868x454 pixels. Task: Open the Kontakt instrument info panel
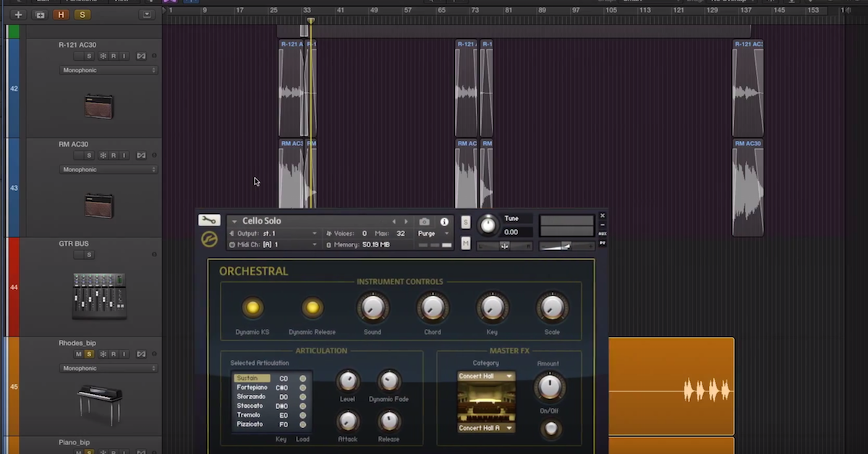pos(444,221)
